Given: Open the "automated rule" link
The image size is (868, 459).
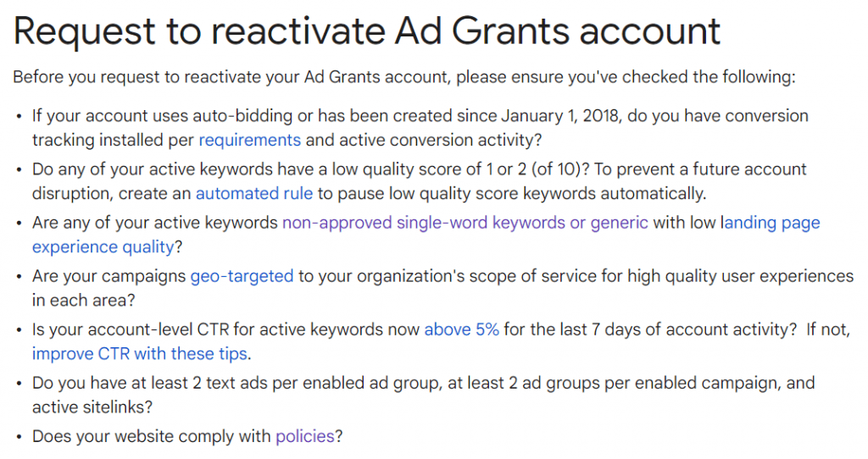Looking at the screenshot, I should click(x=254, y=194).
